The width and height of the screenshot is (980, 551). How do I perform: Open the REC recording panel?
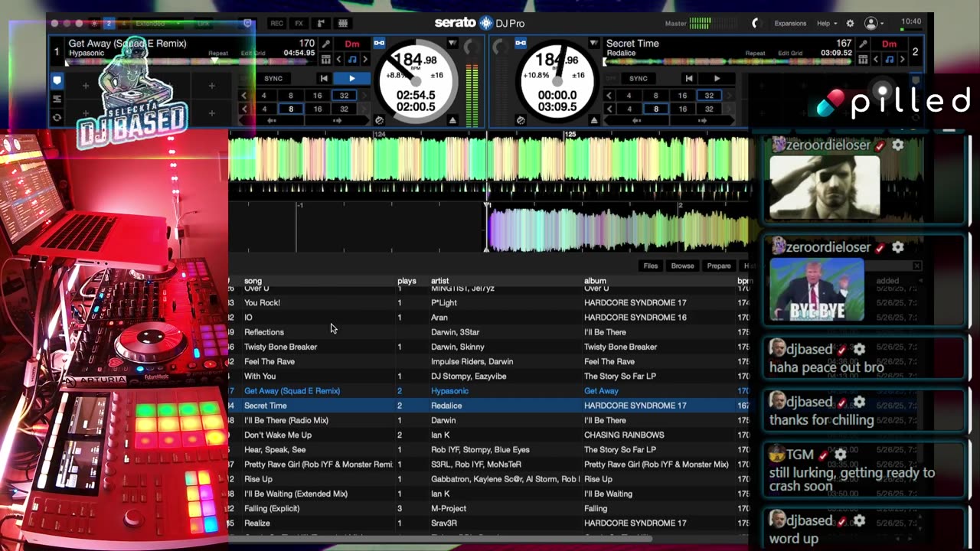coord(276,24)
